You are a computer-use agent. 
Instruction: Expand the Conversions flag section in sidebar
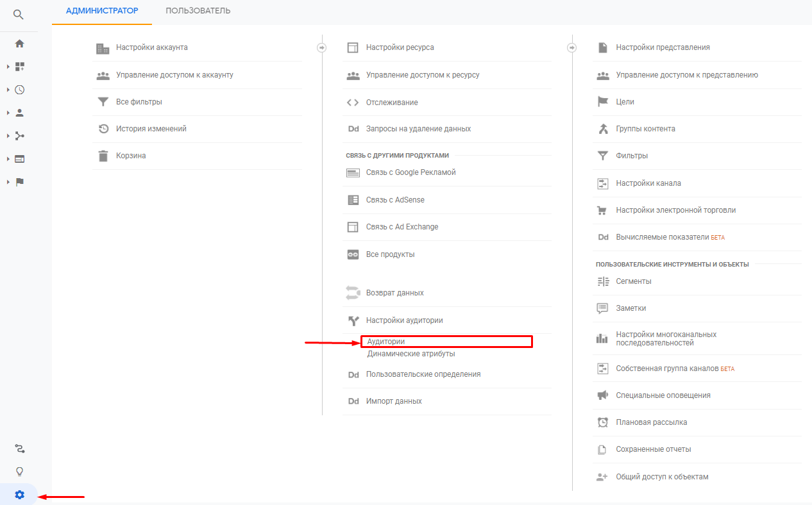point(8,182)
